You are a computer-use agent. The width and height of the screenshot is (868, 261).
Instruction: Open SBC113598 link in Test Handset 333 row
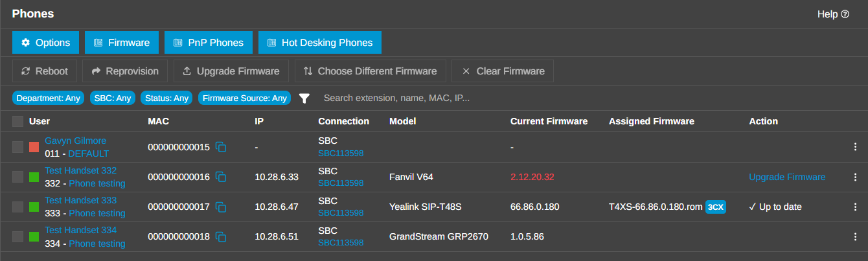tap(341, 213)
